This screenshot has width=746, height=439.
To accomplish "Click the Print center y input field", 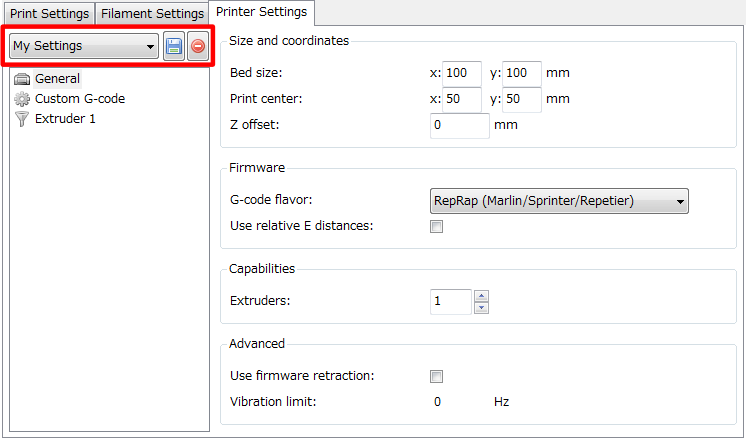I will click(522, 99).
